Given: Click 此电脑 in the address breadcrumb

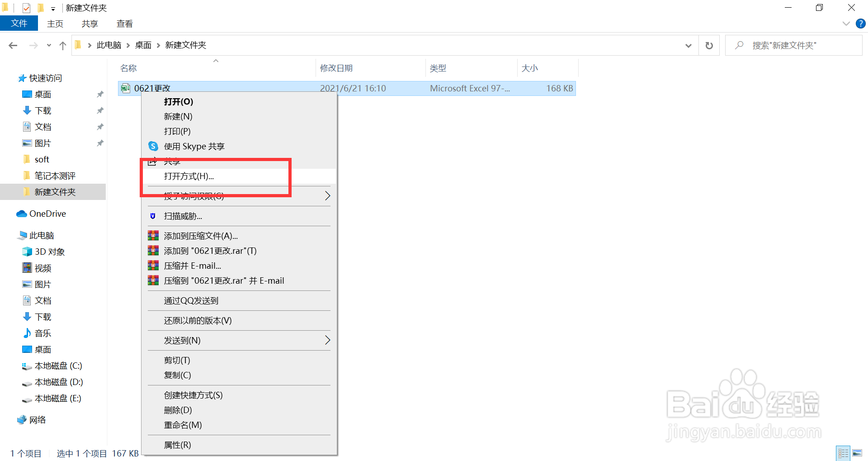Looking at the screenshot, I should coord(109,45).
